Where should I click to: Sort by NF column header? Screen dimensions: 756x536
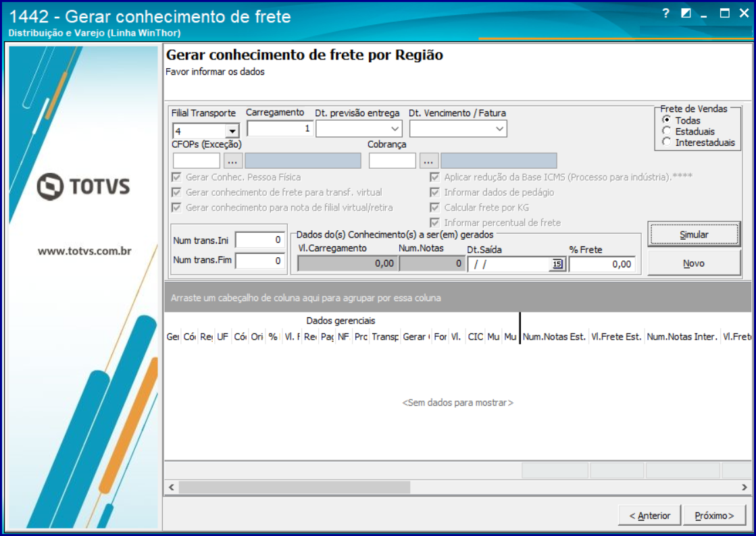[x=343, y=337]
